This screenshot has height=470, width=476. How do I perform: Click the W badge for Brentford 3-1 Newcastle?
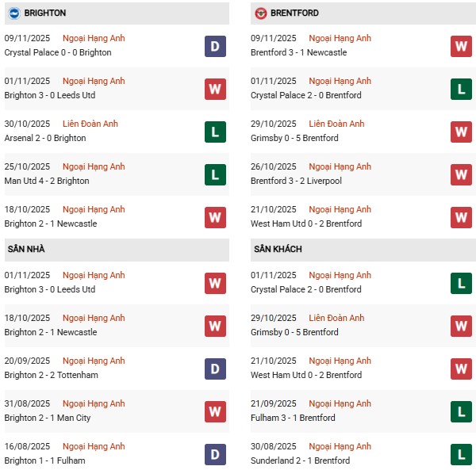(461, 46)
